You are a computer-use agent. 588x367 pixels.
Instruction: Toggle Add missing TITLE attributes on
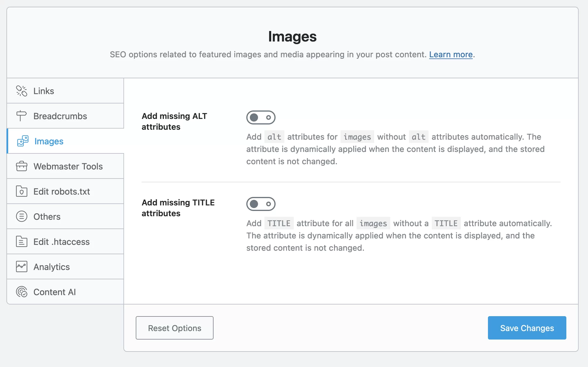click(x=261, y=204)
